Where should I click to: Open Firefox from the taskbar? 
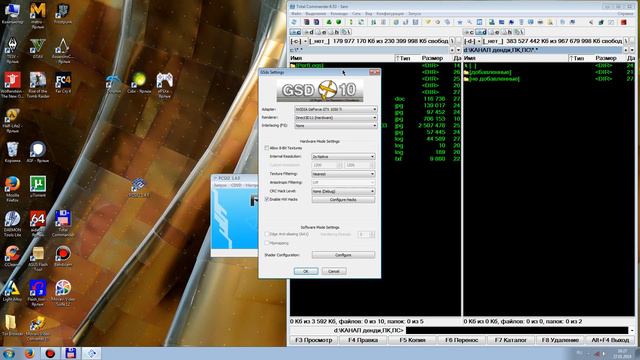29,353
